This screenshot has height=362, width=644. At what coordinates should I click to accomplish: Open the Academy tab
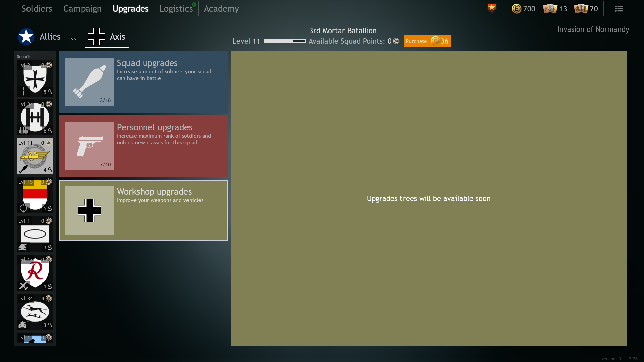221,9
